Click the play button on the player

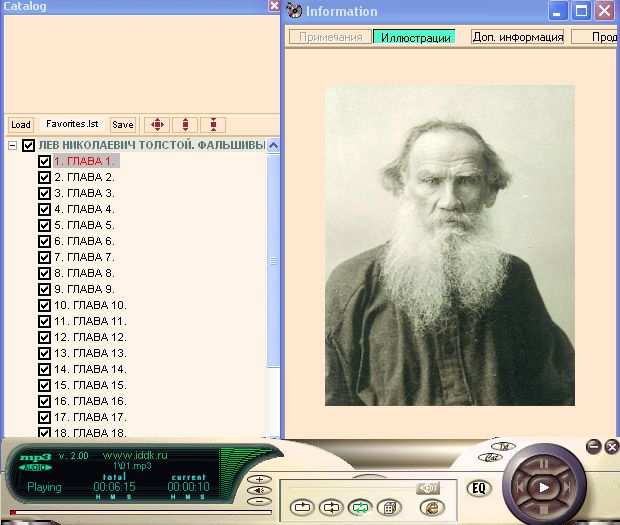544,487
